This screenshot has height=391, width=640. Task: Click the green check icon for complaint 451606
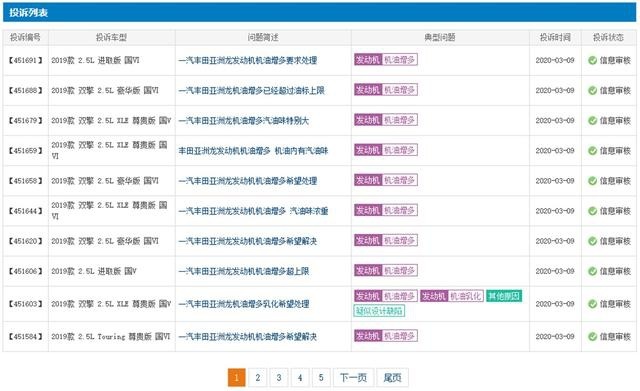pos(592,271)
